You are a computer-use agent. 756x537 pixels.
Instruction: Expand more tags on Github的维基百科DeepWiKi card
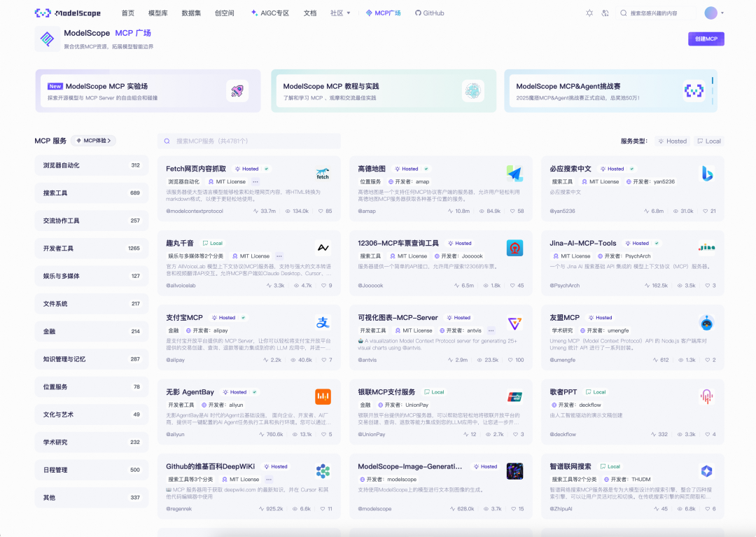269,479
